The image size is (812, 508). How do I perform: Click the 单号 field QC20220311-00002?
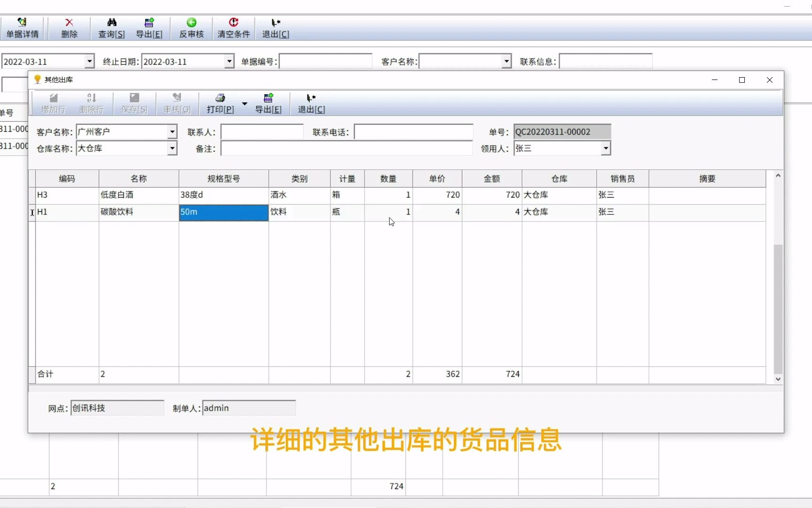(x=562, y=132)
